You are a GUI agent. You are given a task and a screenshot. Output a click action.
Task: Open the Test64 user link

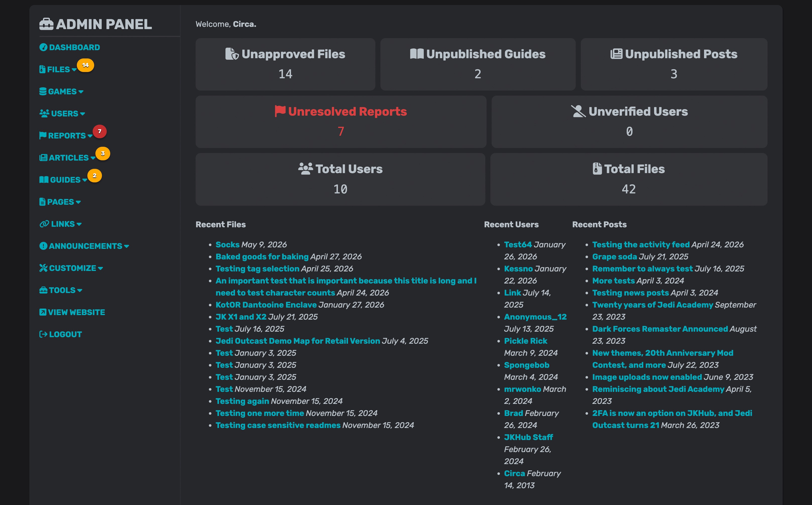tap(518, 245)
